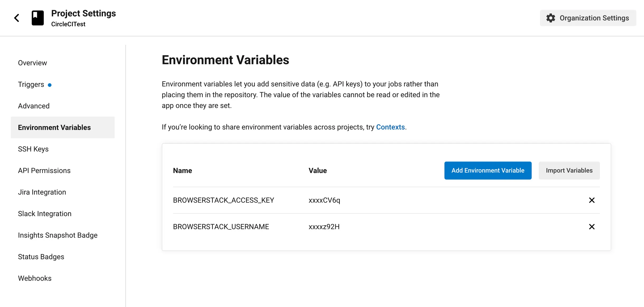Open Jira Integration settings
This screenshot has height=307, width=644.
tap(42, 192)
